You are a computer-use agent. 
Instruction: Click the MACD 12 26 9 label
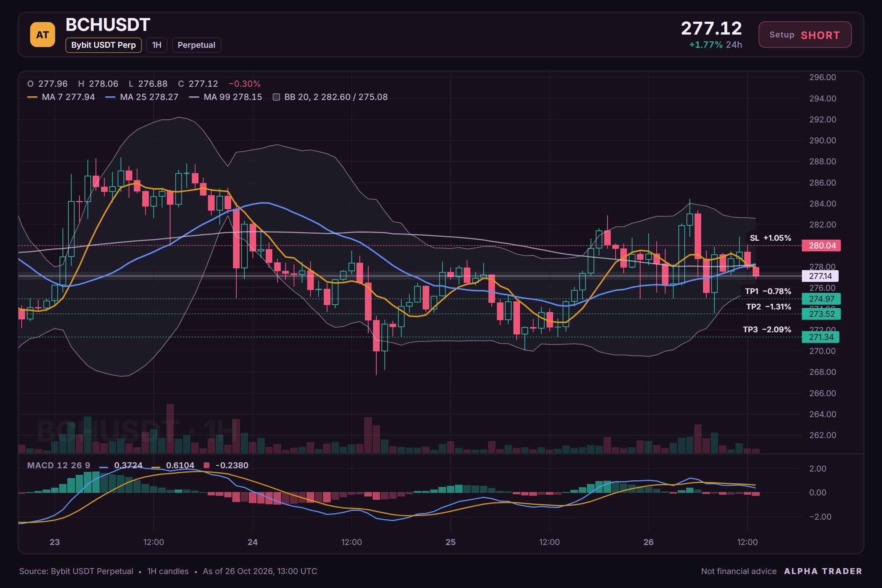59,465
